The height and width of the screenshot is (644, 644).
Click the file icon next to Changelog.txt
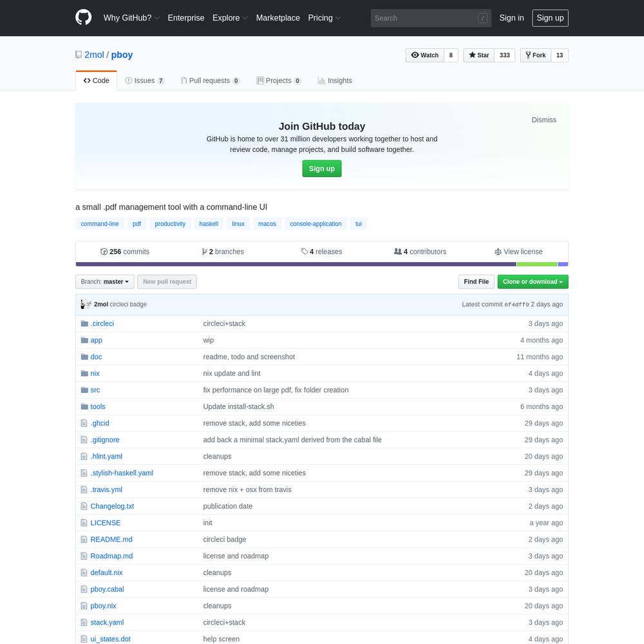(x=84, y=506)
